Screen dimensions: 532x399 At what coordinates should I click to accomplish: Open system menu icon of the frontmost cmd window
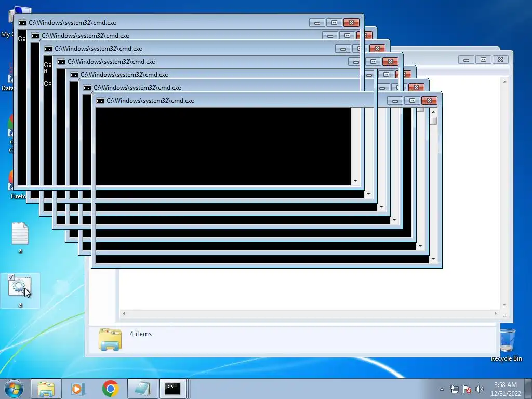100,101
